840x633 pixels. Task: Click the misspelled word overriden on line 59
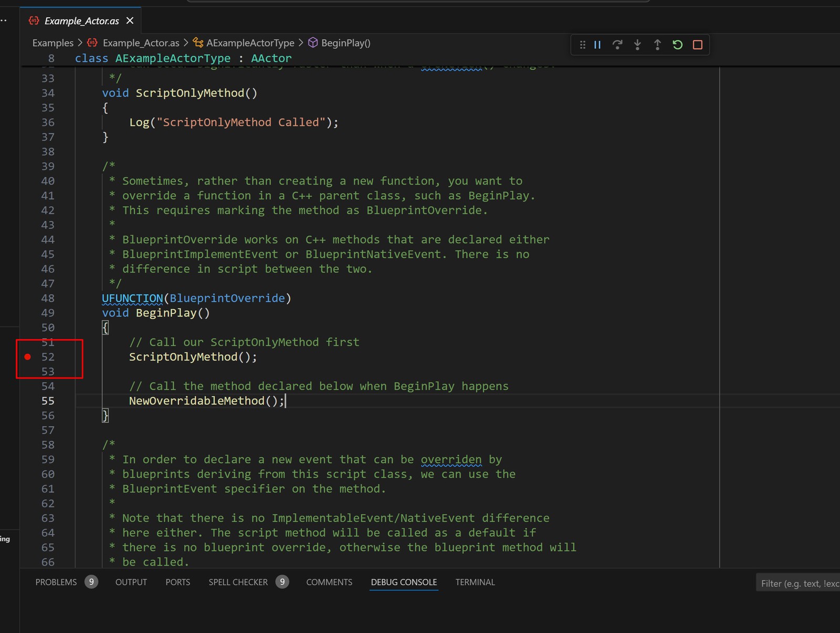451,459
